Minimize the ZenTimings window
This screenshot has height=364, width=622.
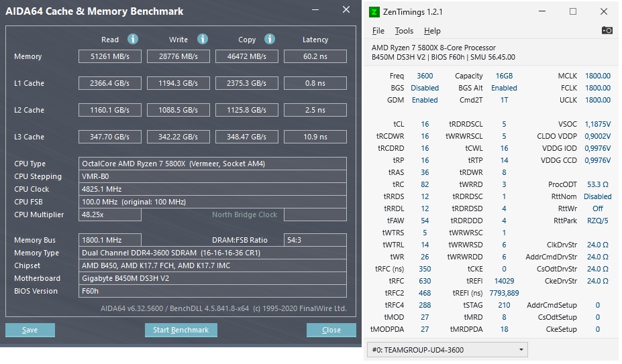click(x=542, y=11)
